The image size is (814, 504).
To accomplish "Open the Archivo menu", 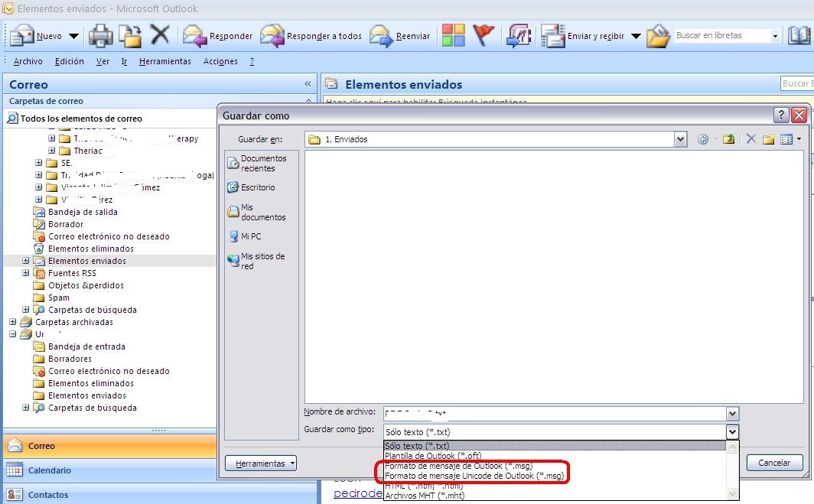I will [x=28, y=61].
